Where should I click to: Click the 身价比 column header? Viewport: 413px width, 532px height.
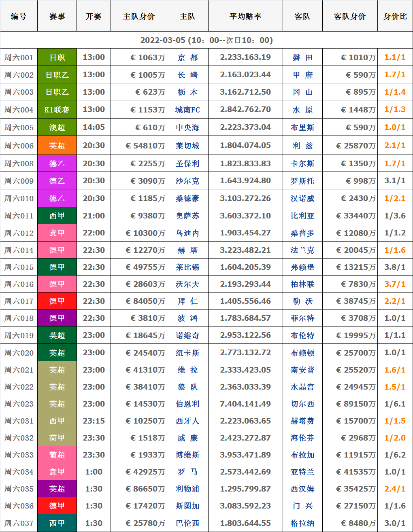pyautogui.click(x=395, y=17)
